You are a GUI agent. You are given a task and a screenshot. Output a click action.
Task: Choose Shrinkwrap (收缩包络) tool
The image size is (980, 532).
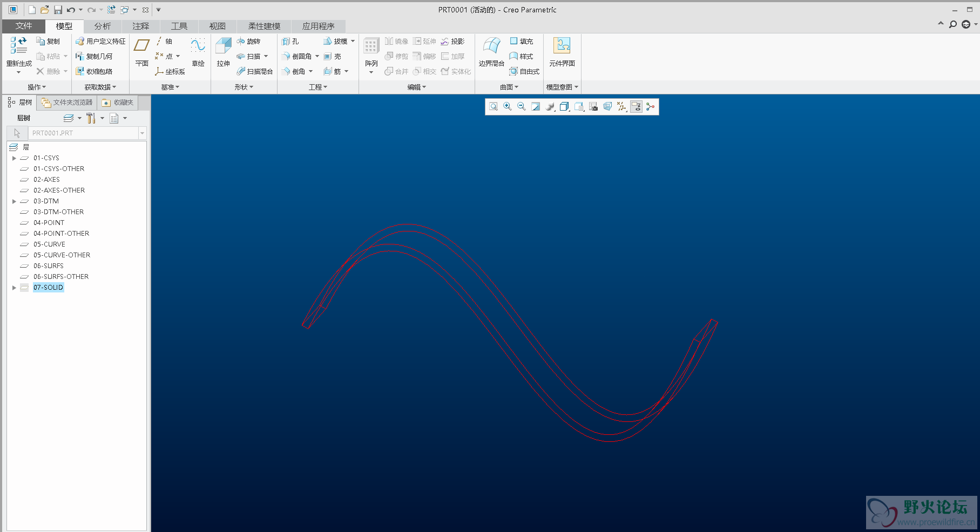pos(94,71)
